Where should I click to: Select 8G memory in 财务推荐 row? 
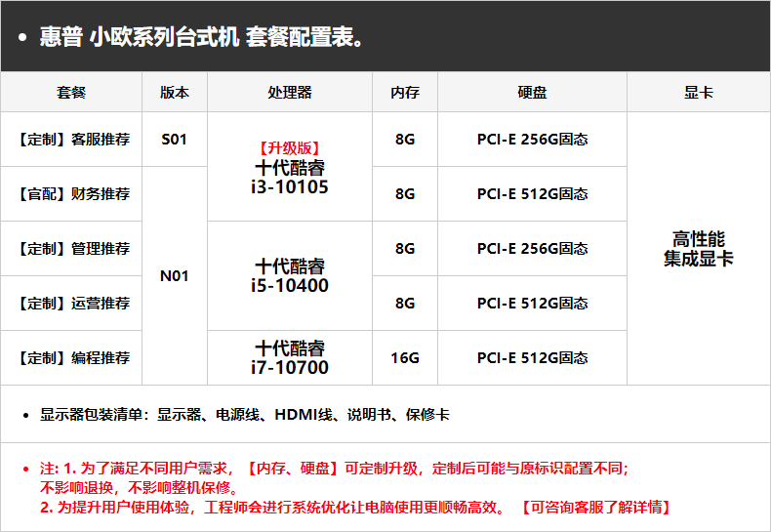tap(405, 193)
